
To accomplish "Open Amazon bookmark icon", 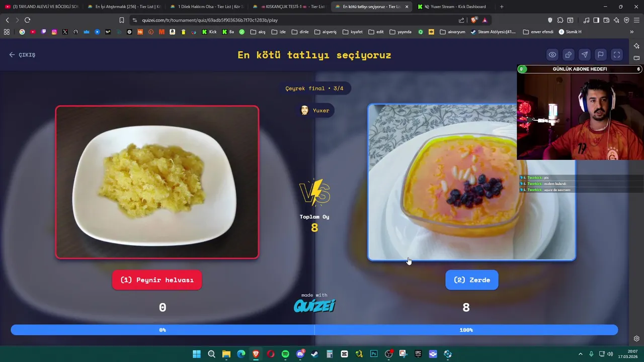I will coord(172,32).
